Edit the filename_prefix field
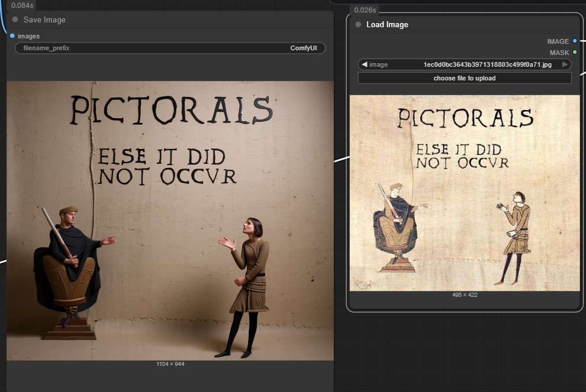This screenshot has width=586, height=392. pos(170,48)
